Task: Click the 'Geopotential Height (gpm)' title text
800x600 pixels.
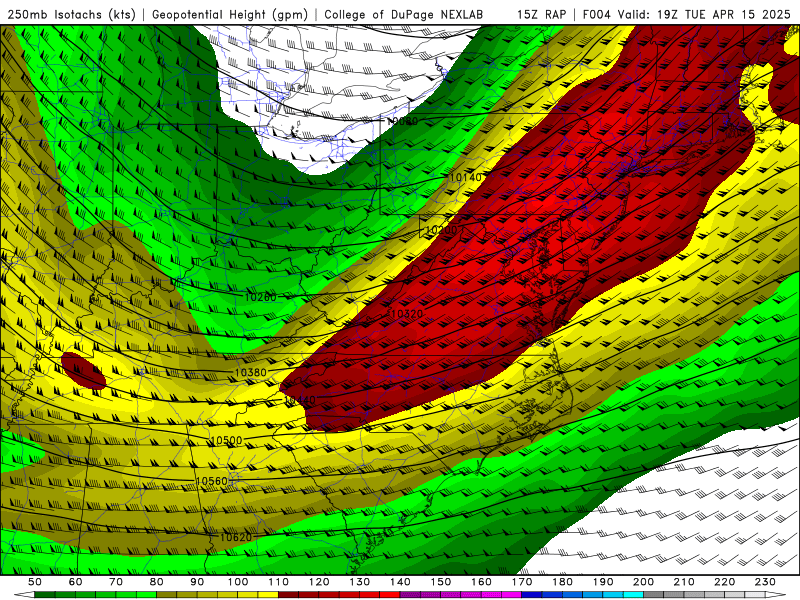Action: [230, 14]
